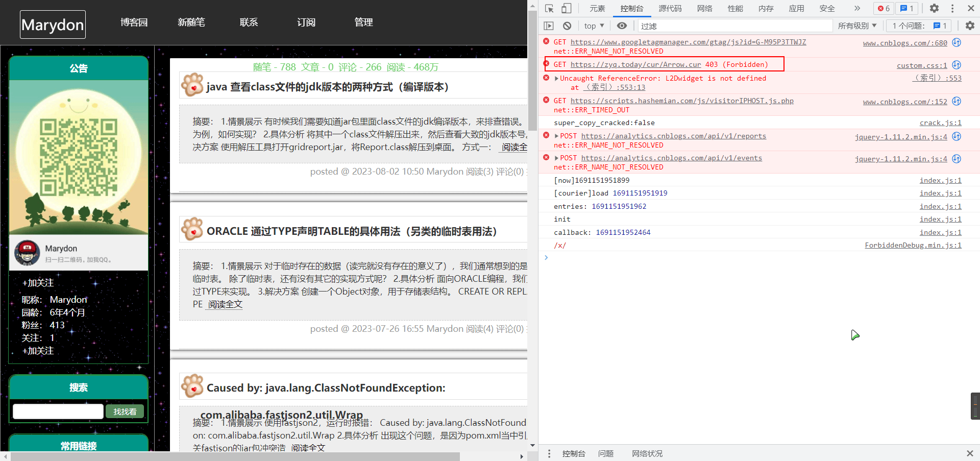Switch to the 网络 DevTools tab
This screenshot has width=980, height=461.
[x=704, y=8]
